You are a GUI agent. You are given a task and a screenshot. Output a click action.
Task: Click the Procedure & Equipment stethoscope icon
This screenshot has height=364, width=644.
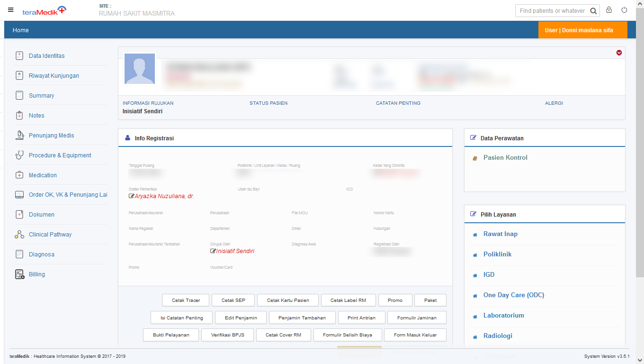click(19, 155)
